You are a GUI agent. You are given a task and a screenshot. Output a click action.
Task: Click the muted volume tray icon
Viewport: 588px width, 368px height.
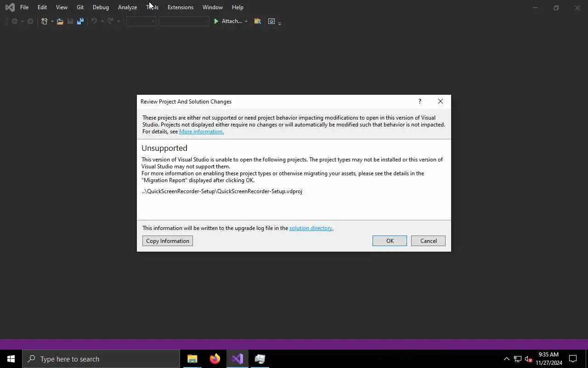coord(528,359)
